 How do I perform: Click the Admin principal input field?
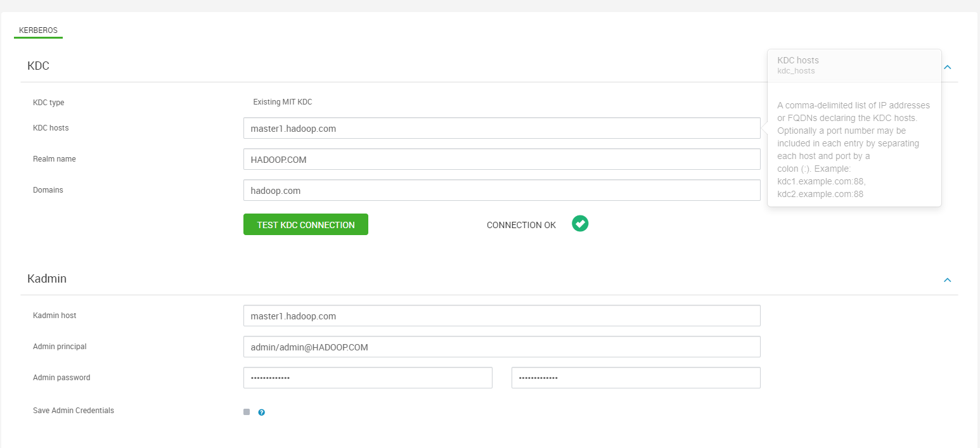[501, 347]
